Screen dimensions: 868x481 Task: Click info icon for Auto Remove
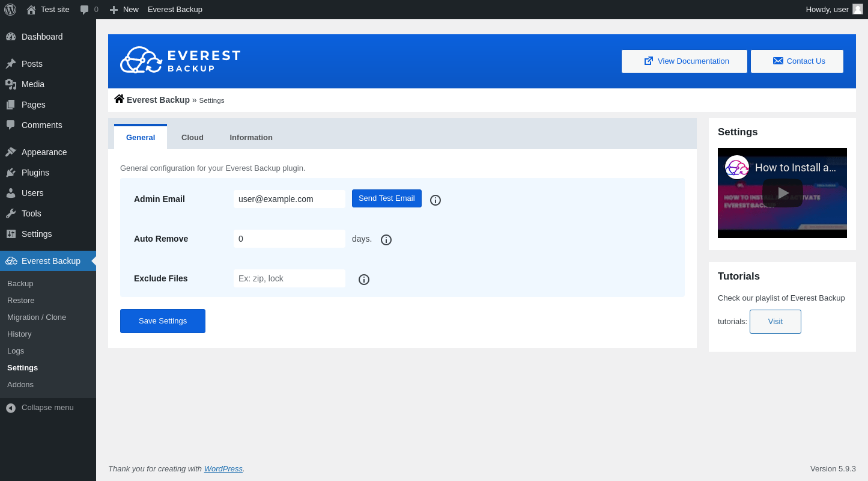coord(386,240)
